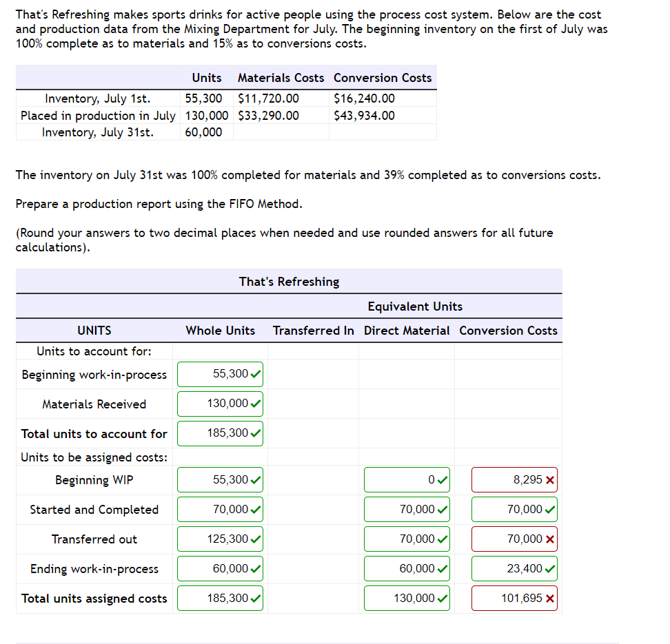Select the Materials Received field showing 130,000
The image size is (670, 644).
tap(220, 404)
